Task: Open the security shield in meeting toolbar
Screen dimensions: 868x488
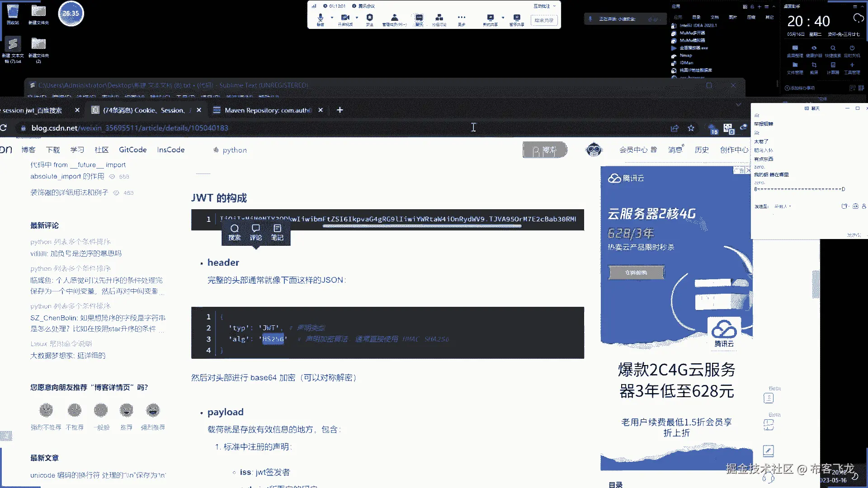Action: click(369, 18)
